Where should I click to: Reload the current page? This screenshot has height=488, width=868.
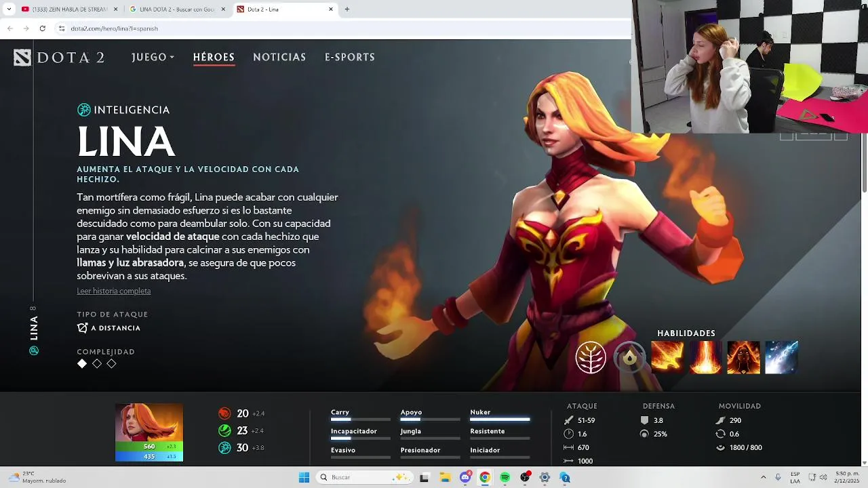[x=42, y=28]
